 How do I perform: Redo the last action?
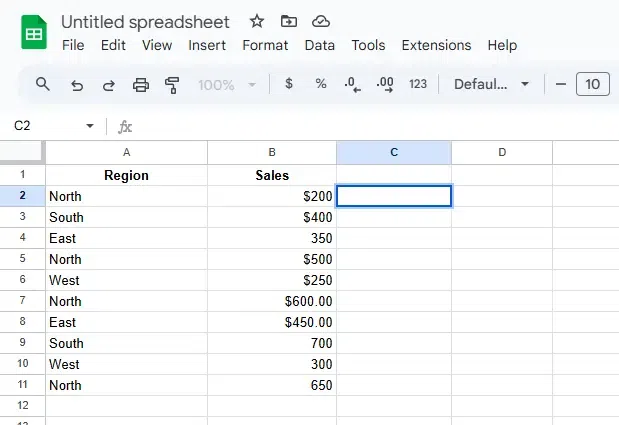point(108,84)
